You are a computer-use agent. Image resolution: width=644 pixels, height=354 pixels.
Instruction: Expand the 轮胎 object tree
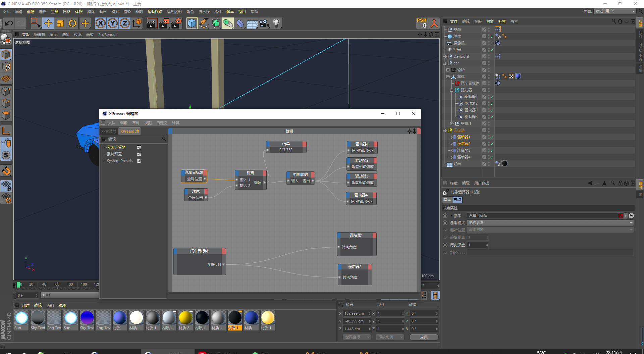click(448, 70)
